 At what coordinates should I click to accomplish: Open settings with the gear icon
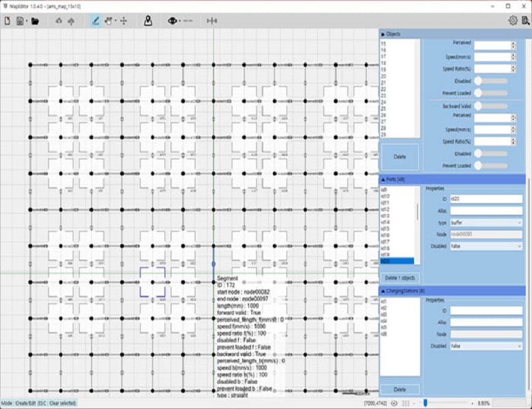(512, 20)
